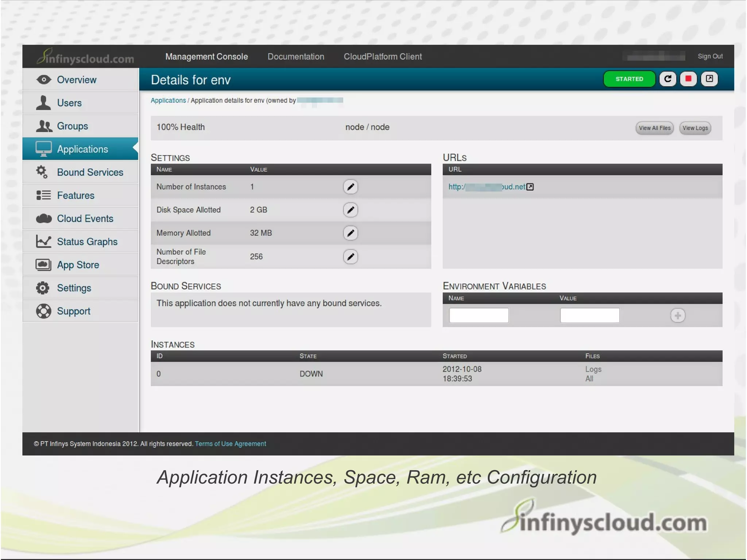Edit Disk Space Allotted setting
Image resolution: width=747 pixels, height=560 pixels.
pos(350,210)
